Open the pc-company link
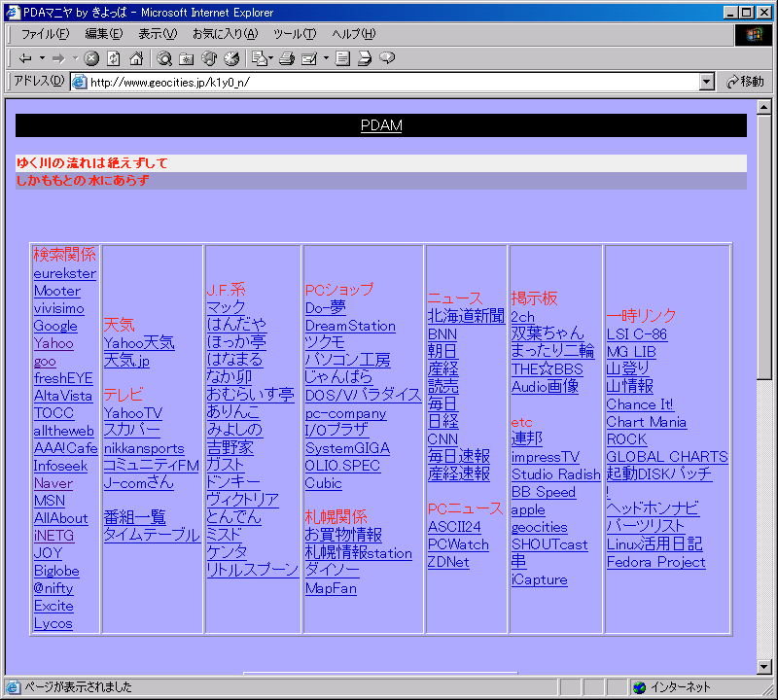Viewport: 778px width, 700px height. 346,414
